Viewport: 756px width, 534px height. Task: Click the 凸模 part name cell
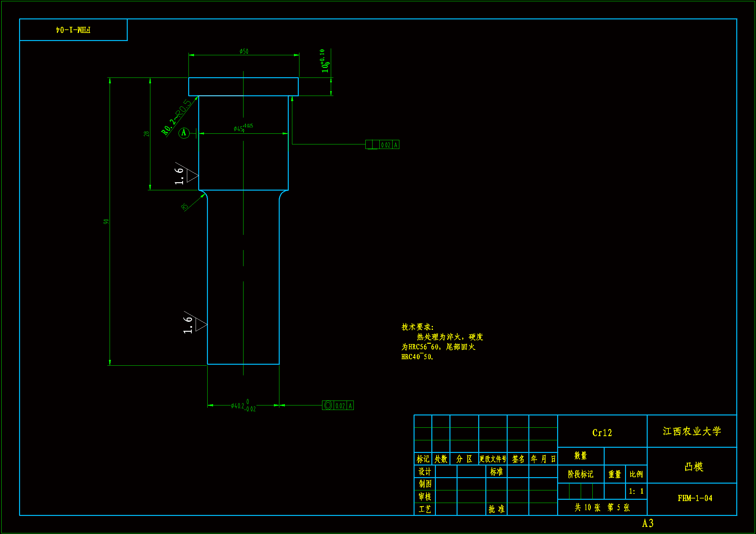[x=694, y=466]
